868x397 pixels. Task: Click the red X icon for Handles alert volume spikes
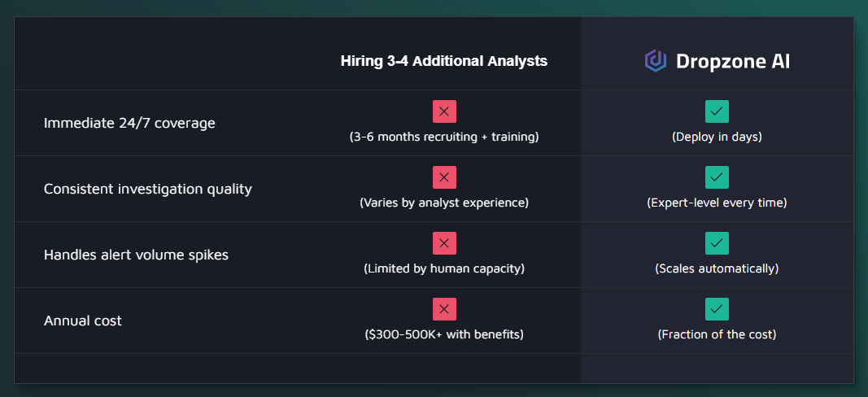pyautogui.click(x=444, y=243)
